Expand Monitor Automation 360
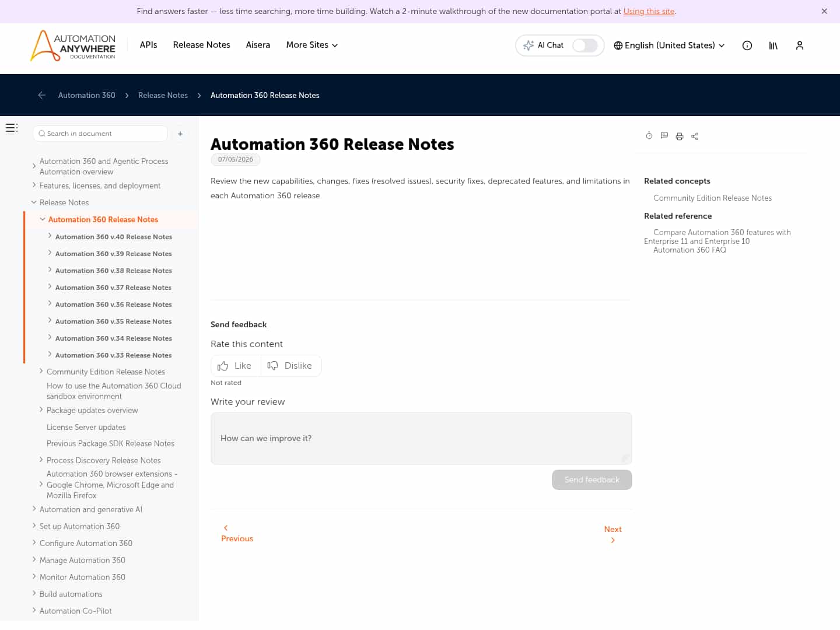Viewport: 840px width, 630px height. [x=34, y=577]
